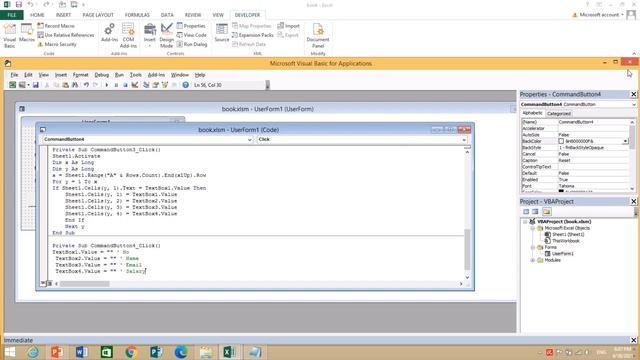Image resolution: width=640 pixels, height=360 pixels.
Task: Toggle Use Relative References
Action: 66,35
